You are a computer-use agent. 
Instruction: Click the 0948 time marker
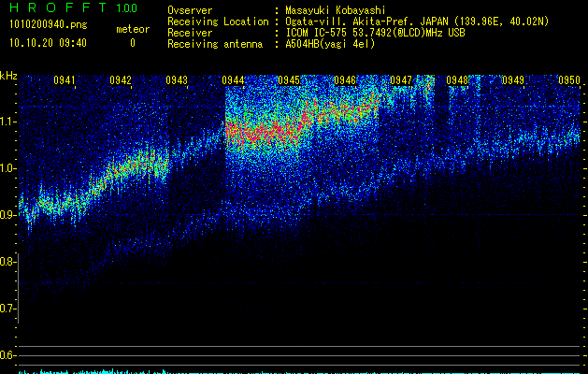point(457,80)
